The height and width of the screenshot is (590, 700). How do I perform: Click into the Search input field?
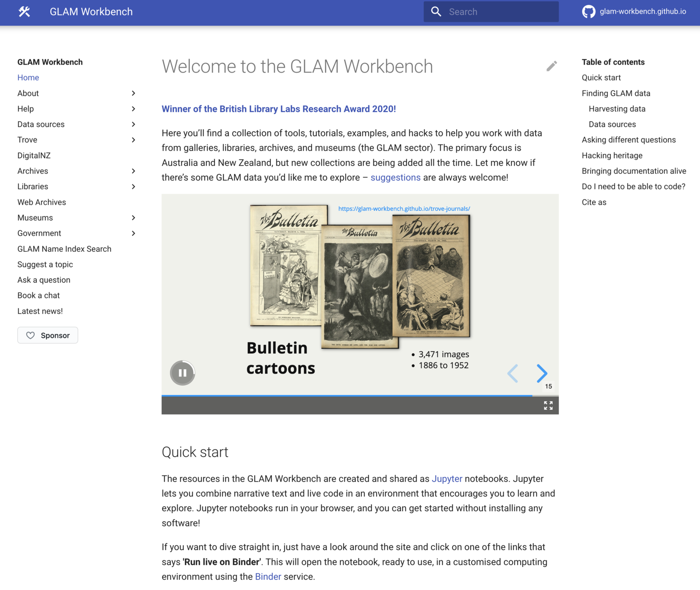[491, 12]
